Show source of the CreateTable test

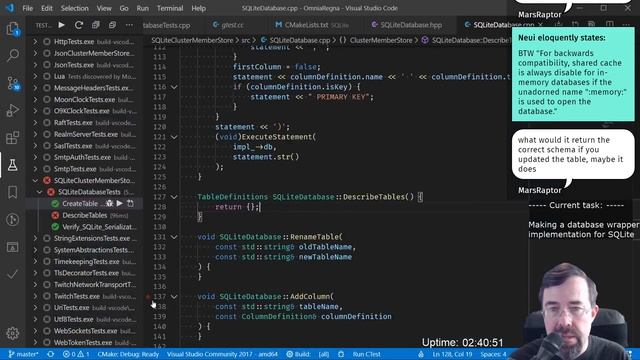[x=130, y=203]
